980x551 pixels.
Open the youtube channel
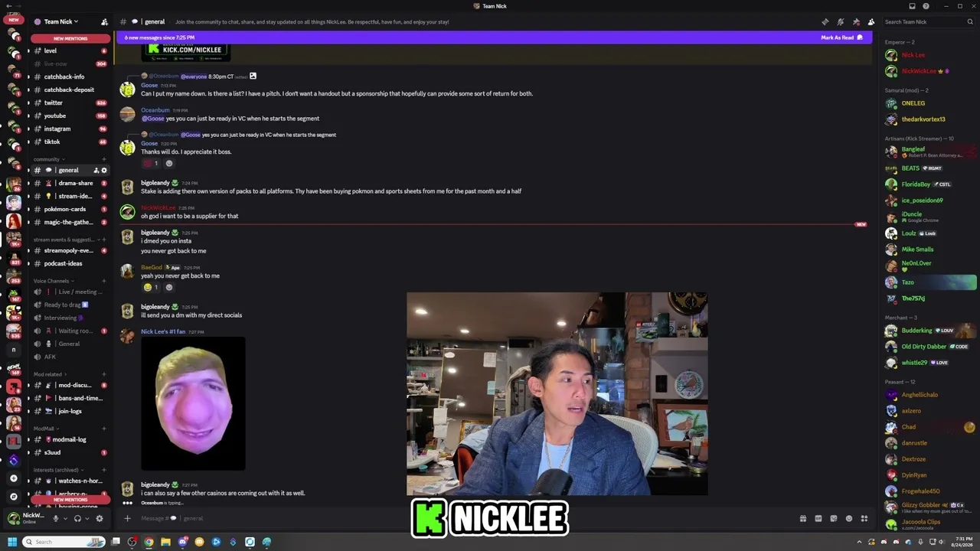click(69, 116)
